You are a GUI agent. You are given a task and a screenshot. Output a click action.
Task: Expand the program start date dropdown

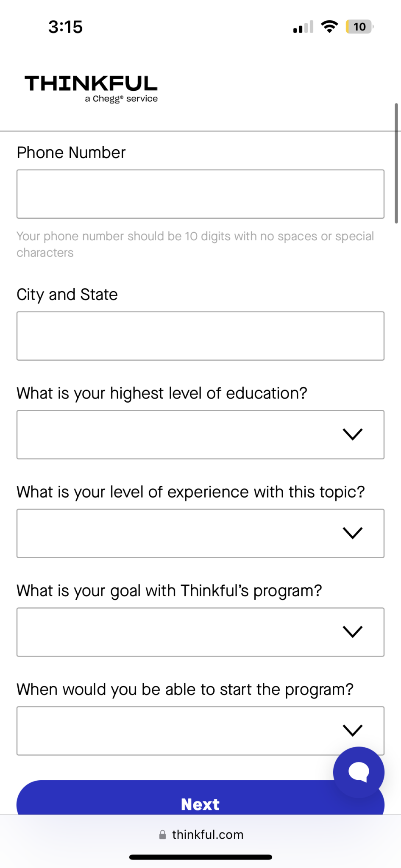[200, 730]
